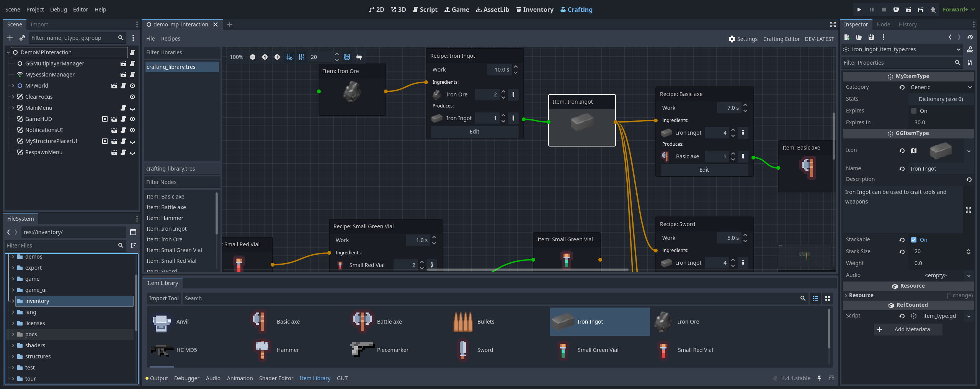This screenshot has width=980, height=389.
Task: Open the Category dropdown showing Generic
Action: point(941,87)
